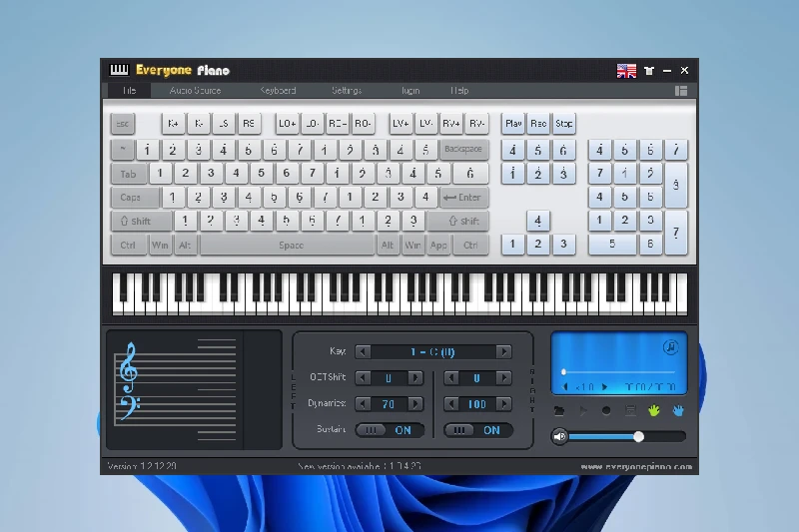This screenshot has width=799, height=532.
Task: Mute sound using the speaker icon
Action: tap(560, 436)
